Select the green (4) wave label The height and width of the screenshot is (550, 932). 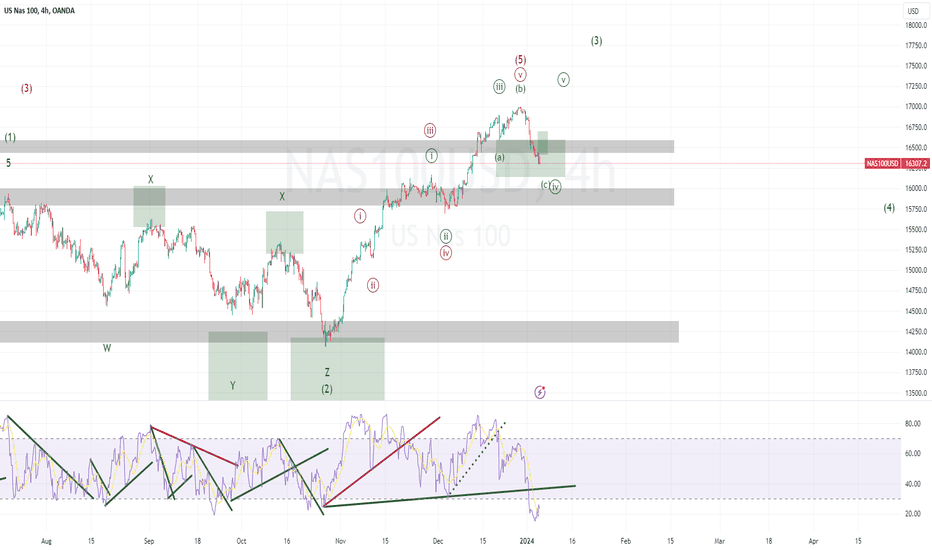coord(889,208)
